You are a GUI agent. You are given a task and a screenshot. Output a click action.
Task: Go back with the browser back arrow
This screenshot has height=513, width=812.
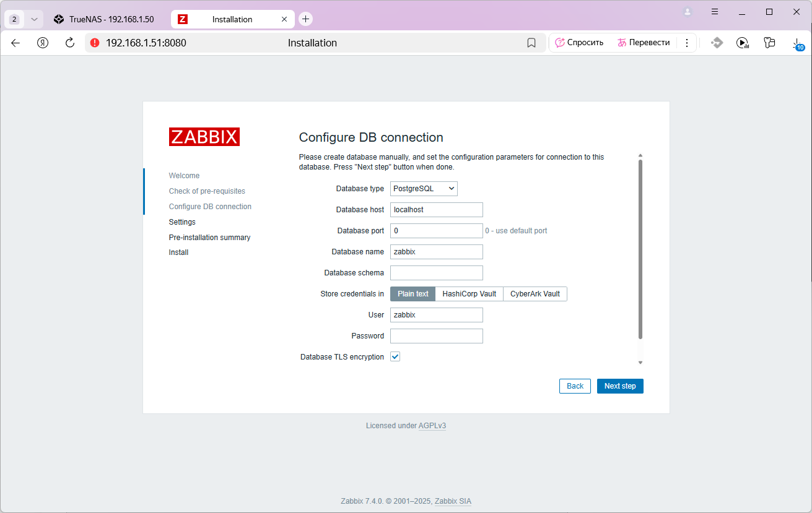[x=15, y=43]
